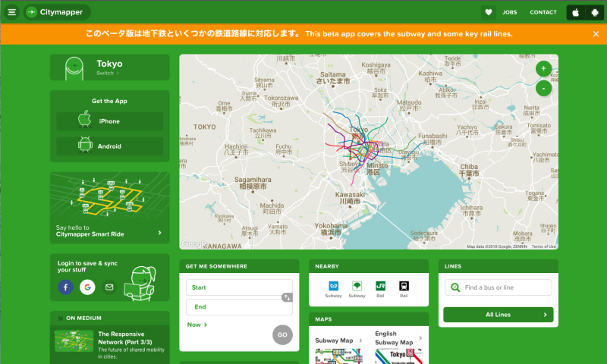
Task: Open Citymapper Smart Ride promo
Action: 109,208
